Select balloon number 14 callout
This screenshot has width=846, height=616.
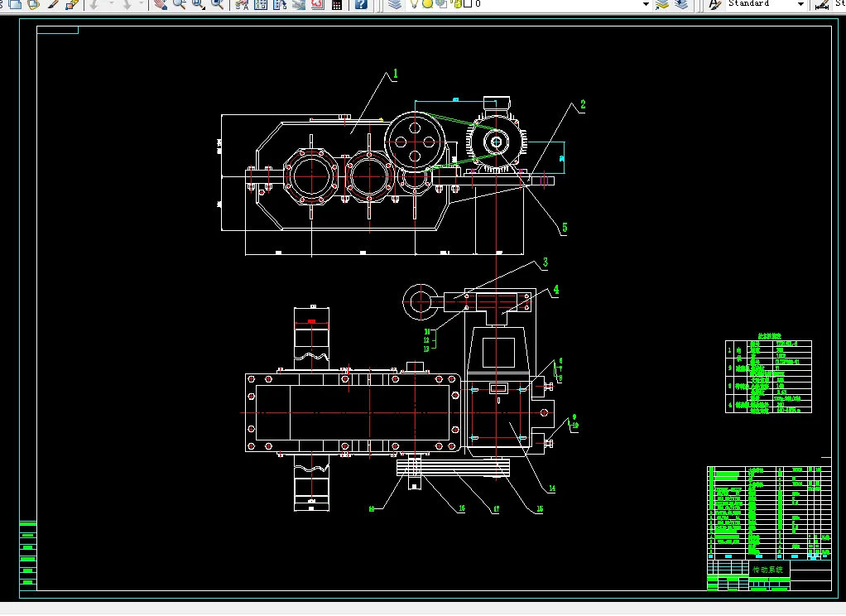pyautogui.click(x=552, y=488)
